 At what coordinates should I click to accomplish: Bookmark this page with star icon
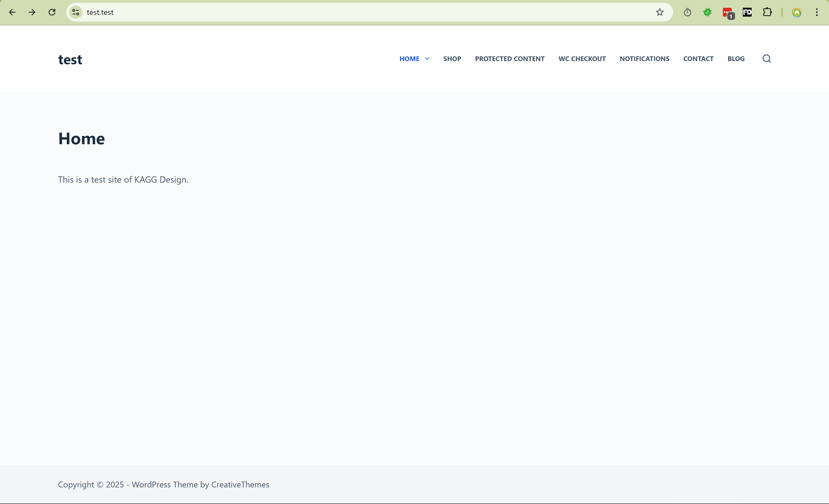[x=659, y=12]
